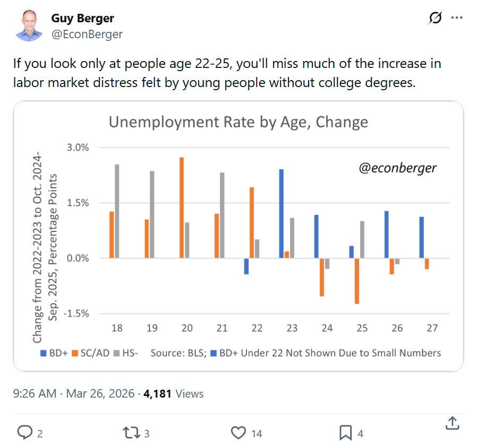Click the Grok slash-circle icon
This screenshot has width=477, height=448.
click(x=435, y=18)
